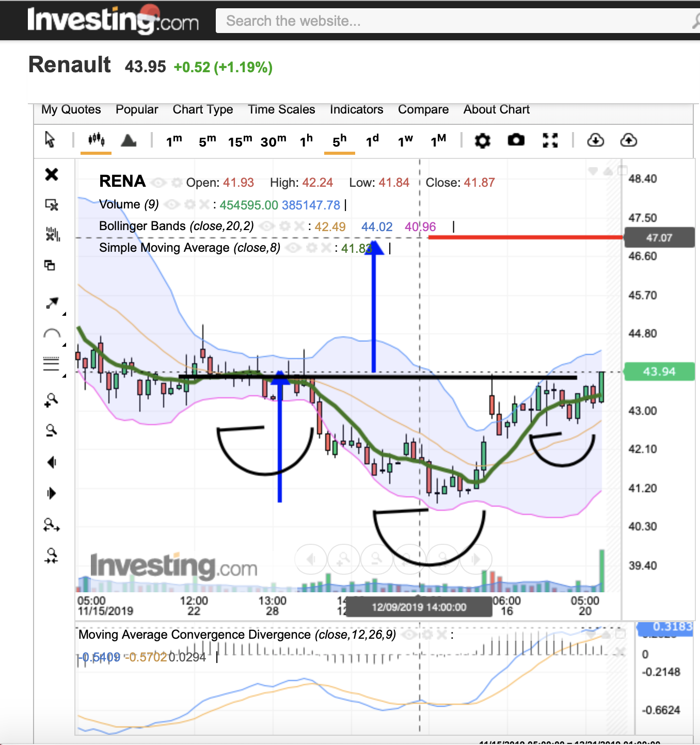Select the arc drawing tool
Image resolution: width=700 pixels, height=745 pixels.
[52, 333]
